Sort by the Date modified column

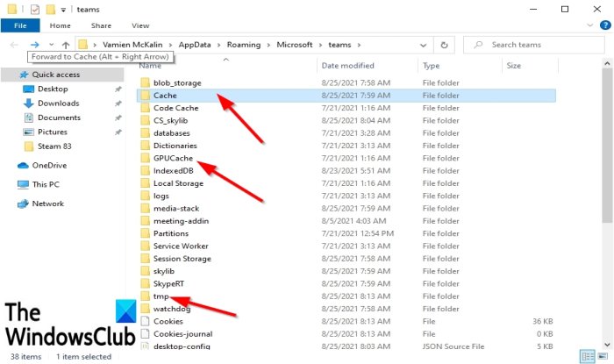[347, 66]
